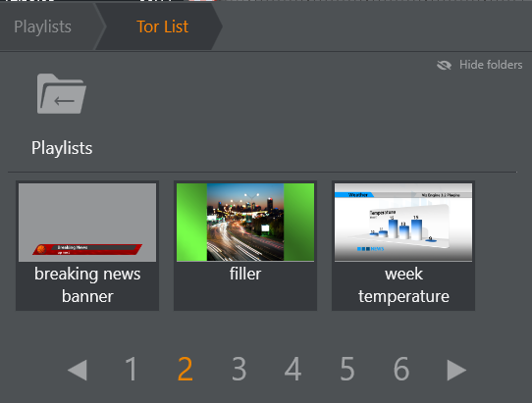The height and width of the screenshot is (403, 532).
Task: Open the parent Playlists folder icon
Action: [62, 93]
